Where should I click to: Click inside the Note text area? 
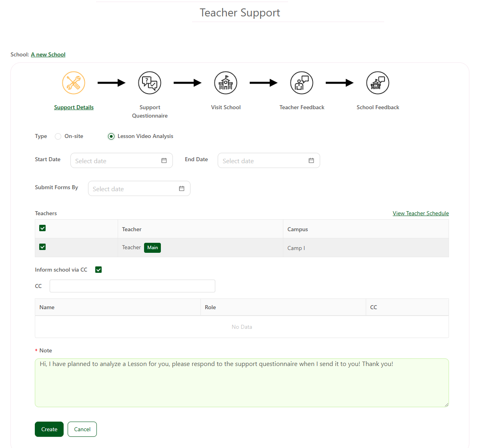pyautogui.click(x=242, y=383)
